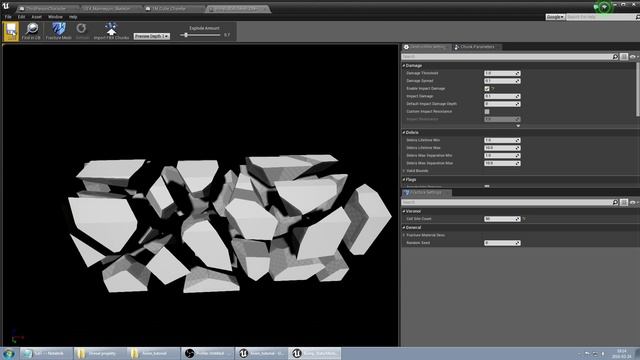Switch to the ThirdPersonCharacter tab
Screen dimensions: 640x360
(x=46, y=9)
